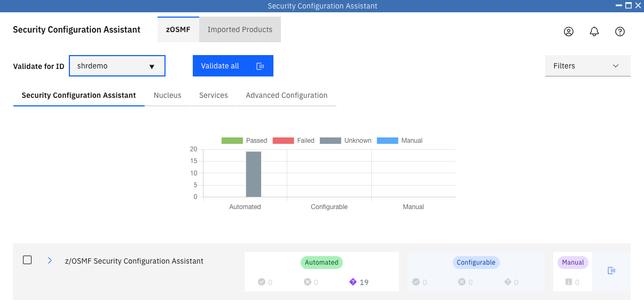Open the Validate for ID dropdown
Screen dimensions: 644x308
pos(117,66)
